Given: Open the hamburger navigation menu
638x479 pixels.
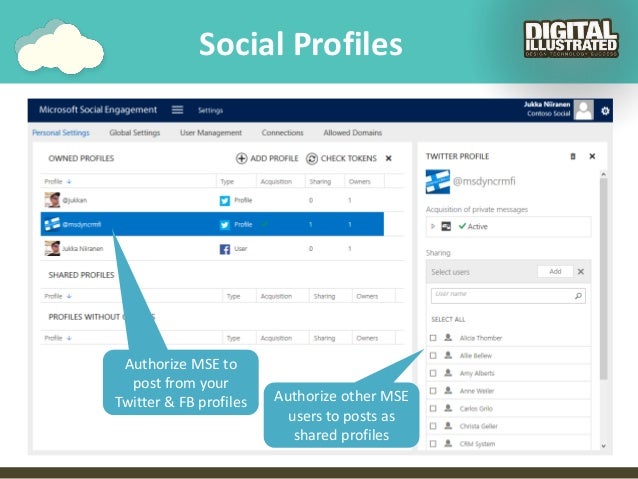Looking at the screenshot, I should pos(177,110).
